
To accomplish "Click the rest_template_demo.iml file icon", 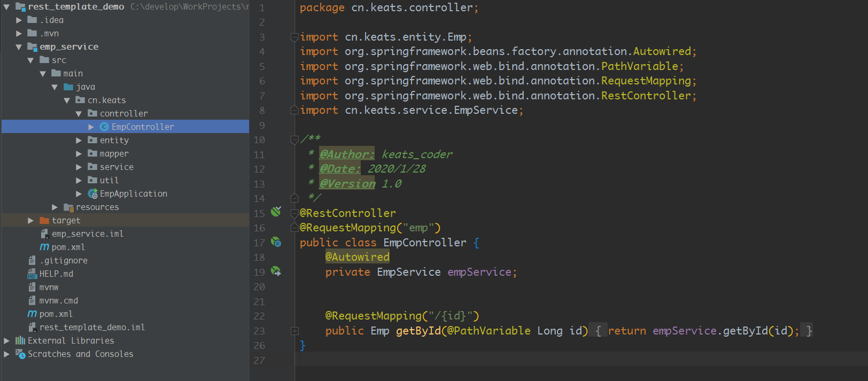I will pyautogui.click(x=32, y=327).
